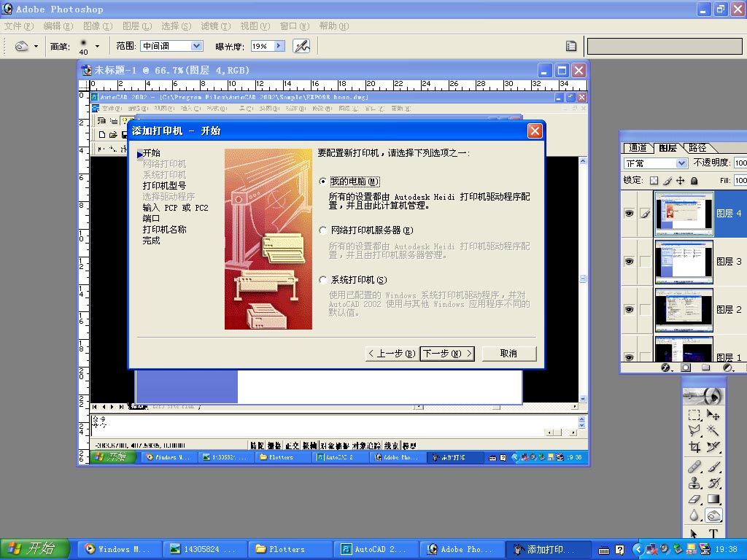
Task: Open the blend mode 正常 dropdown
Action: (x=682, y=163)
